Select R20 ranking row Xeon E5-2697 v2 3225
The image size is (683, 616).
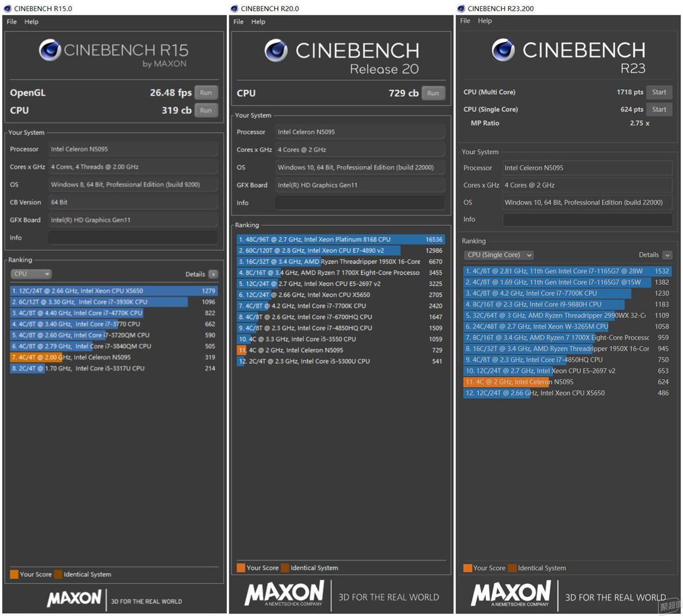(340, 284)
